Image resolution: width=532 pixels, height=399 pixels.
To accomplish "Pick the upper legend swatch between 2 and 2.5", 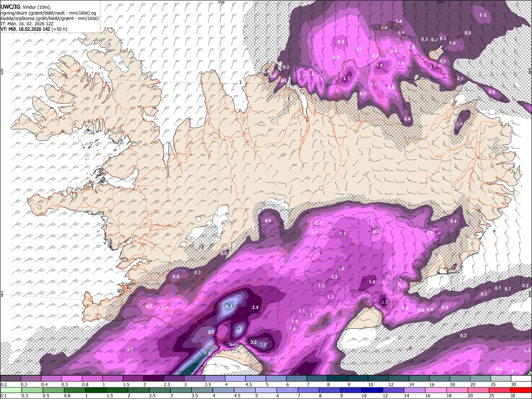I will 153,379.
